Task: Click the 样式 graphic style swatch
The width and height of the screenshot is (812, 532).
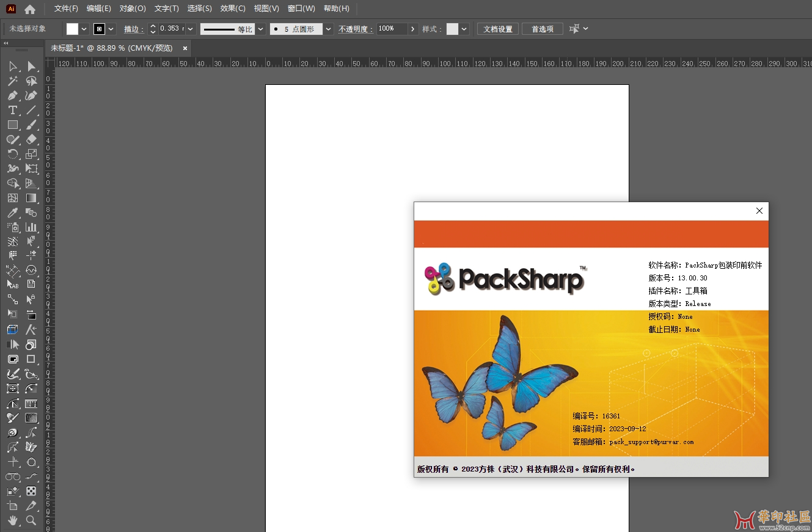Action: pos(452,29)
